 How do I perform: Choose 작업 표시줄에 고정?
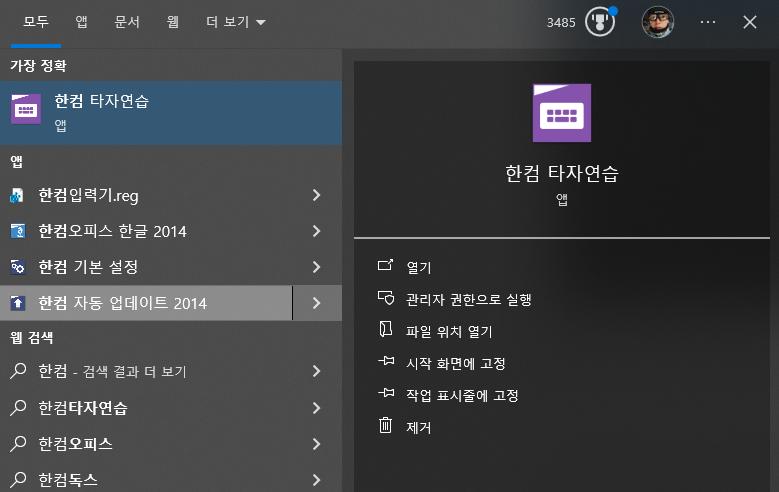pyautogui.click(x=462, y=396)
